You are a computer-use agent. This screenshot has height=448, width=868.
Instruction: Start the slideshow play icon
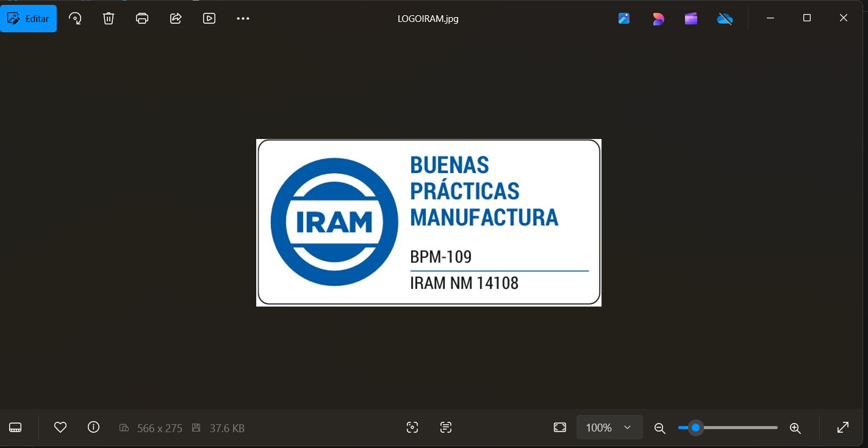(209, 18)
